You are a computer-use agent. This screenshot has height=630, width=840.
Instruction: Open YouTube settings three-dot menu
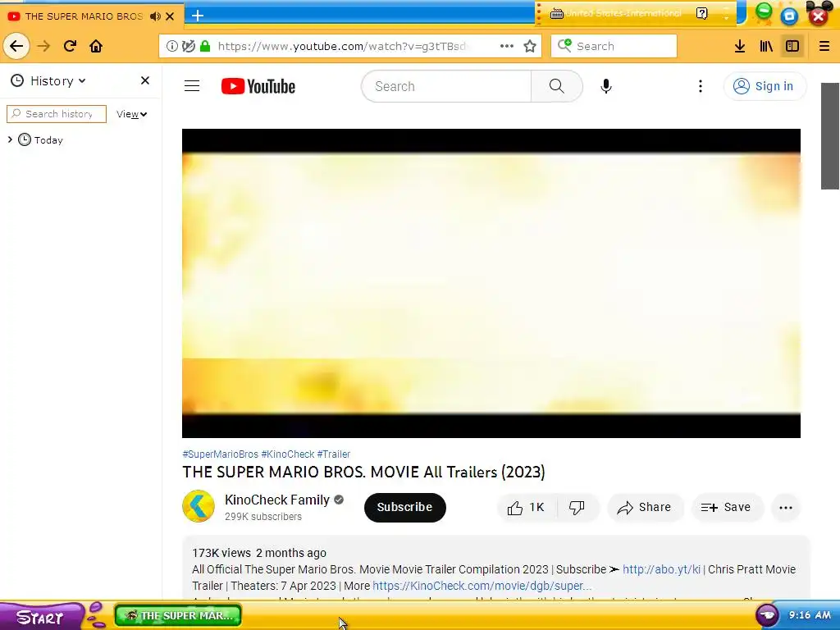click(x=701, y=86)
